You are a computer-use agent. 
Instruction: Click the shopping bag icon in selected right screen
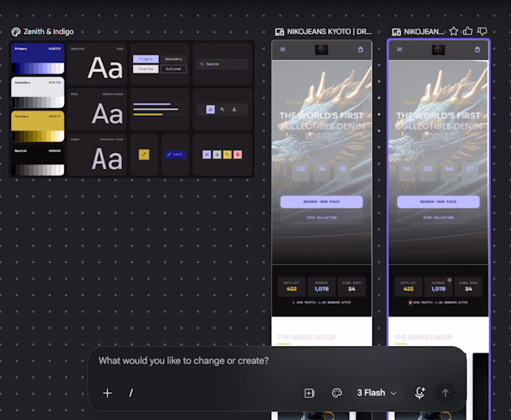(477, 50)
